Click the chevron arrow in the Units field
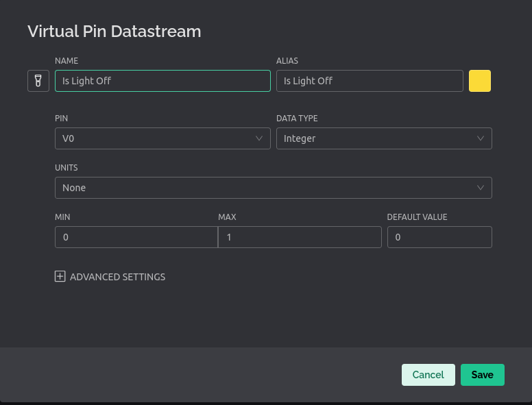The image size is (532, 405). 481,188
